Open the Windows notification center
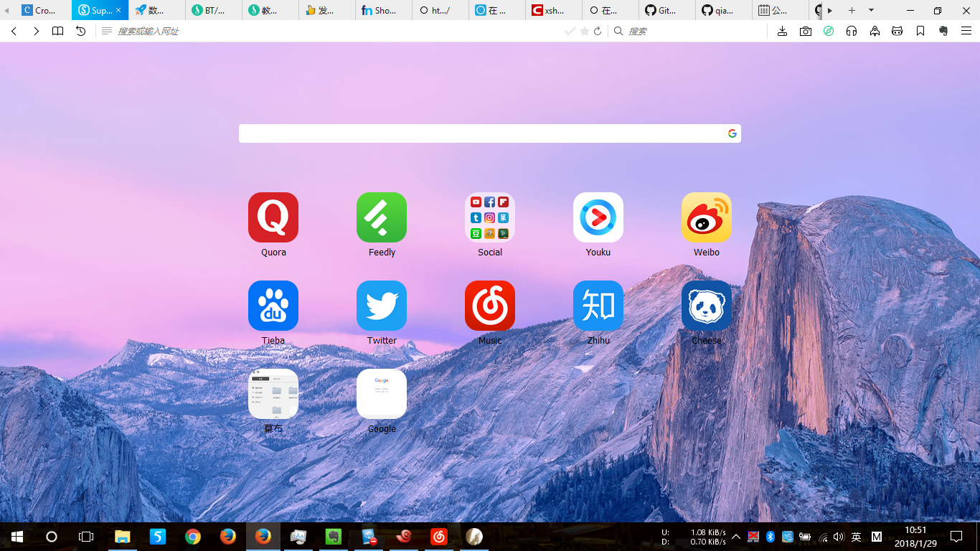Screen dimensions: 980x551 pyautogui.click(x=956, y=537)
